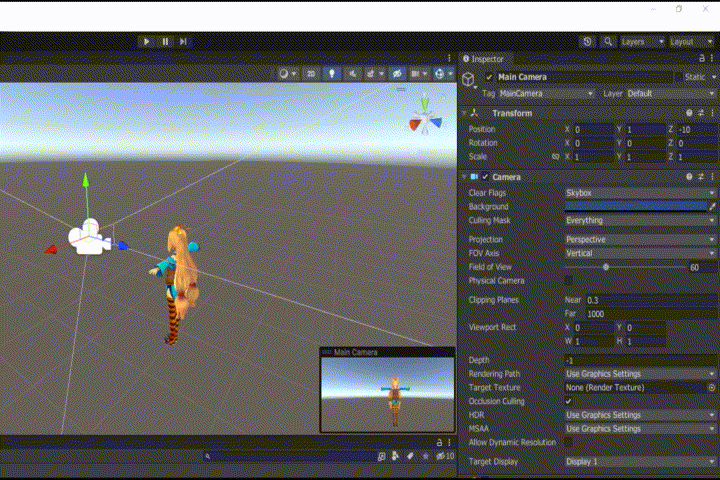
Task: Open the Camera component presets icon
Action: [x=701, y=177]
